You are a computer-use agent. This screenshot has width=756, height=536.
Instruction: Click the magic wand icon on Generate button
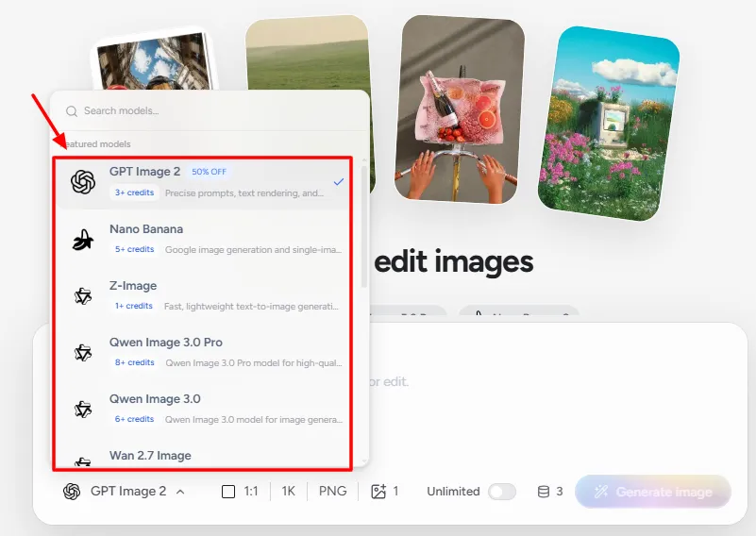tap(601, 492)
